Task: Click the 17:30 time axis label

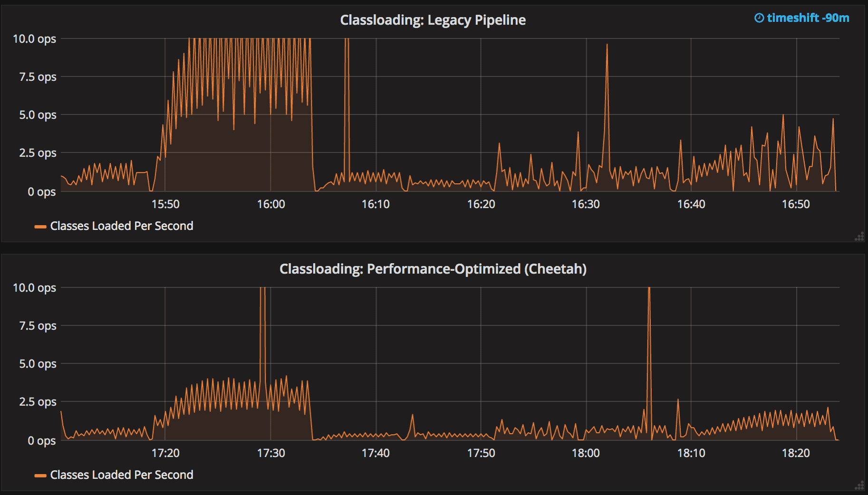Action: pos(271,453)
